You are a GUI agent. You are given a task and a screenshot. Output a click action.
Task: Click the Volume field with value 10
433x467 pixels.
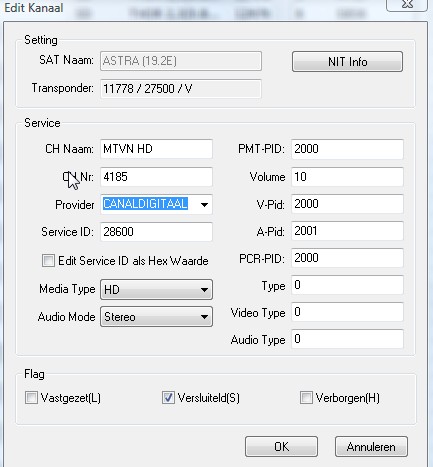point(347,177)
